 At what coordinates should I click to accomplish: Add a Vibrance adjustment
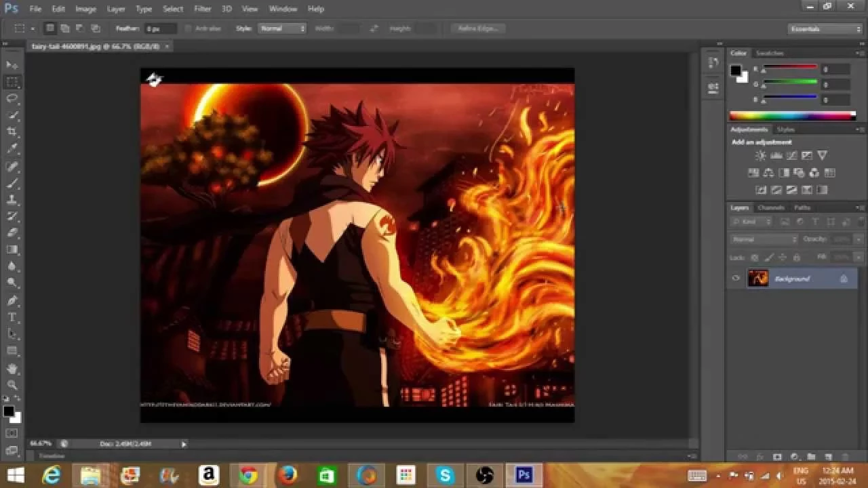[x=823, y=156]
